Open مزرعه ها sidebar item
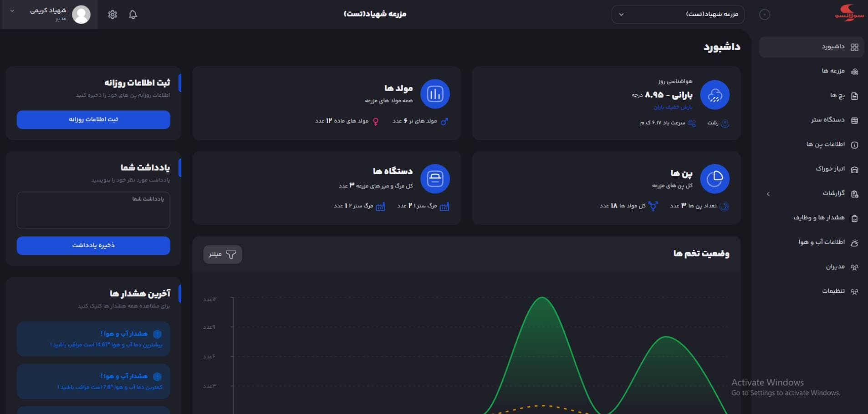 [x=812, y=71]
